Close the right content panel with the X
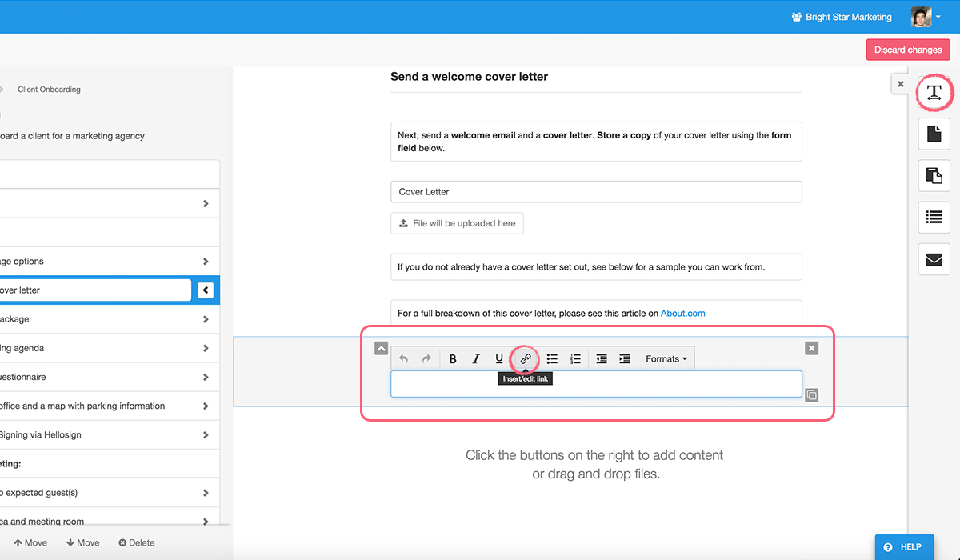The height and width of the screenshot is (560, 960). point(901,84)
